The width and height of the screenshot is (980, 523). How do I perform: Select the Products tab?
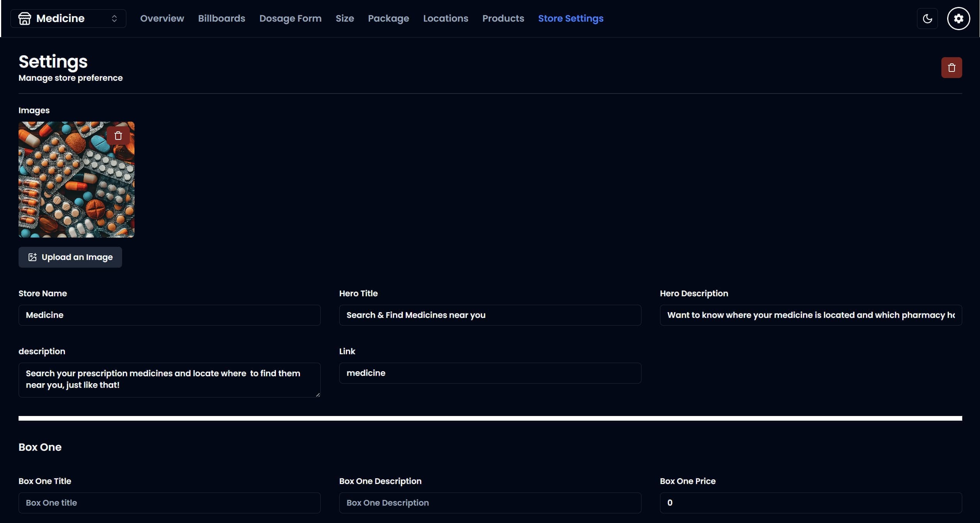coord(503,19)
